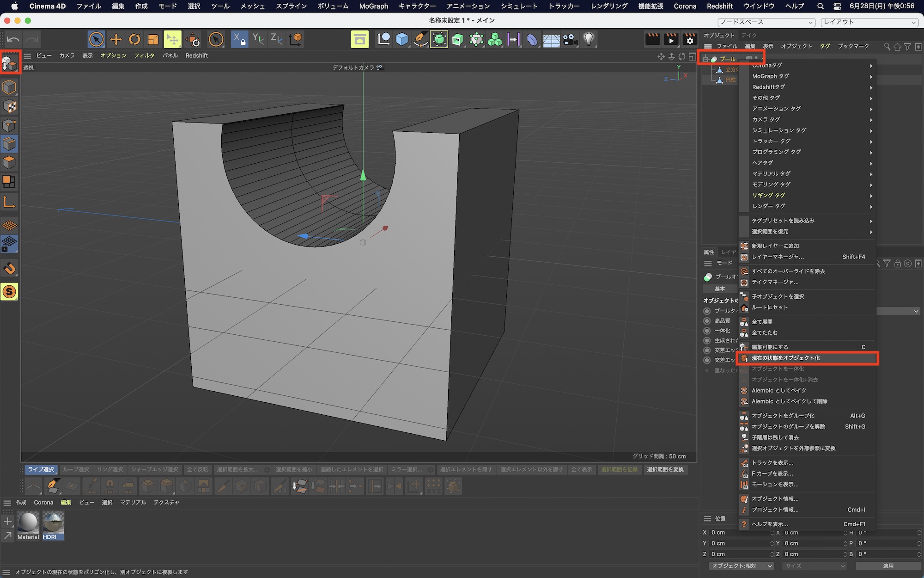Image resolution: width=924 pixels, height=578 pixels.
Task: Click the Make Editable icon in left sidebar
Action: click(x=10, y=62)
